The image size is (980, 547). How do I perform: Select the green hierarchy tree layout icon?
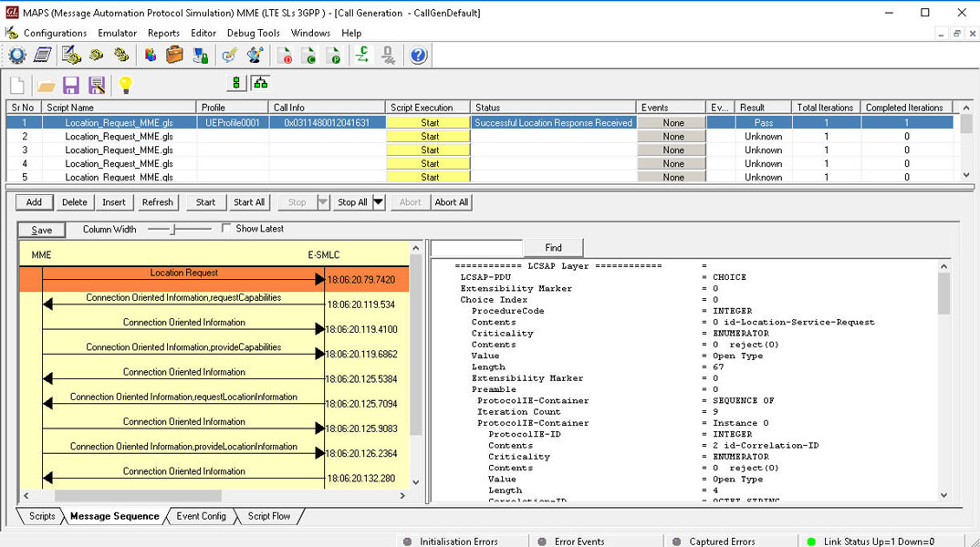[261, 83]
